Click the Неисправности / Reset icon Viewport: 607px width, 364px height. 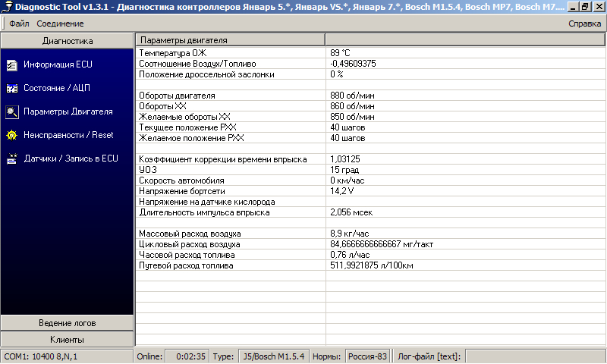coord(11,135)
